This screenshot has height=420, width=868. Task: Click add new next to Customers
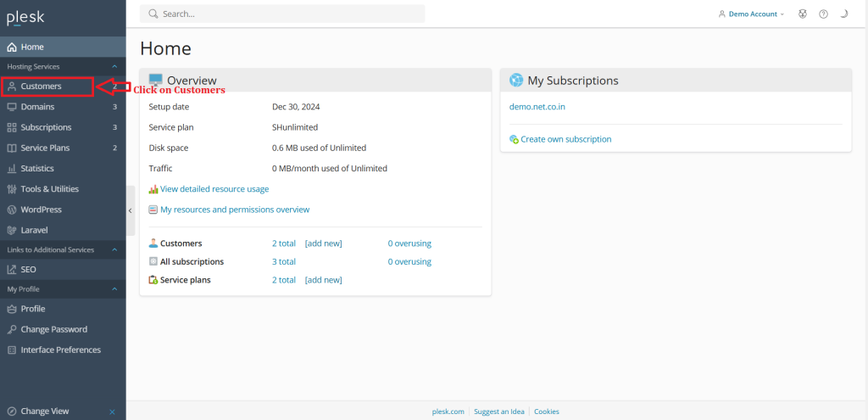[323, 244]
